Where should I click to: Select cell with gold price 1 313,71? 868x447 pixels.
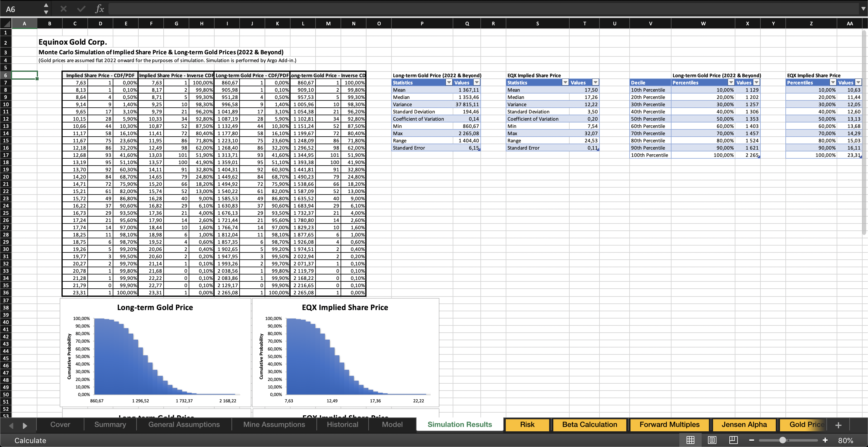point(227,155)
